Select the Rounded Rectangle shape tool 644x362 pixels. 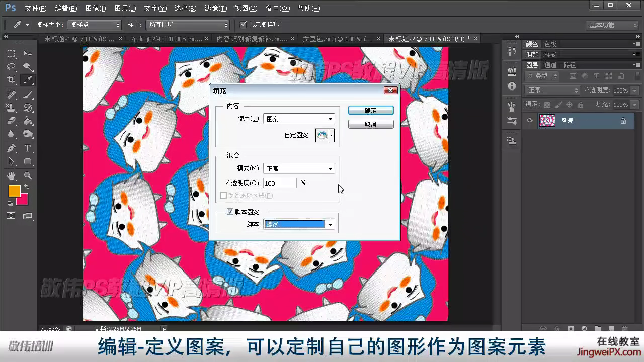tap(28, 162)
